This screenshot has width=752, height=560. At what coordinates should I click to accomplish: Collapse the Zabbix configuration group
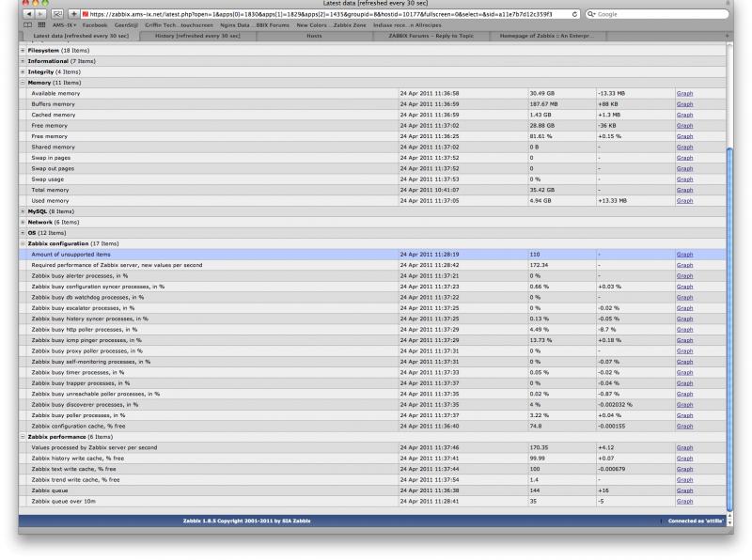pyautogui.click(x=23, y=243)
